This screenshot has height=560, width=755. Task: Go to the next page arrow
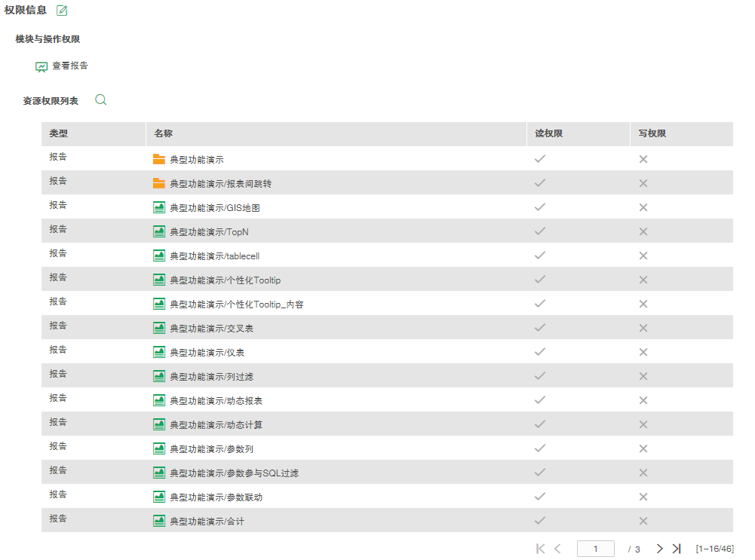click(x=659, y=549)
